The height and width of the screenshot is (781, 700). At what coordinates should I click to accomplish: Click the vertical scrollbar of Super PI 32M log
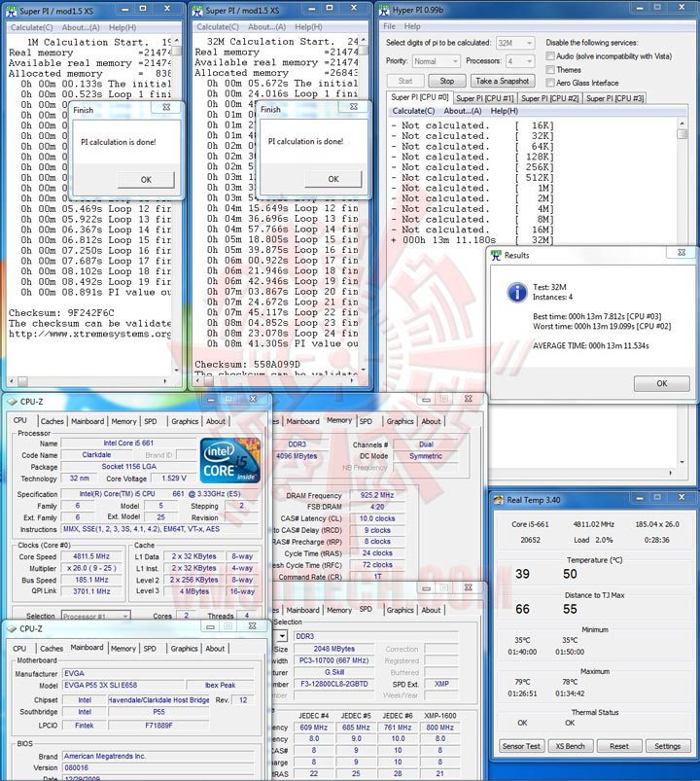(x=364, y=203)
